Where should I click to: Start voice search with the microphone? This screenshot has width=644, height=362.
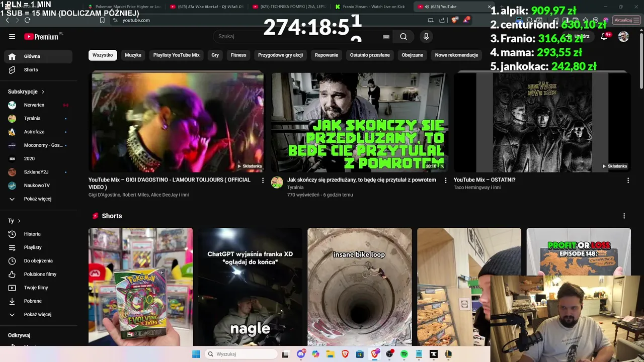pos(426,36)
